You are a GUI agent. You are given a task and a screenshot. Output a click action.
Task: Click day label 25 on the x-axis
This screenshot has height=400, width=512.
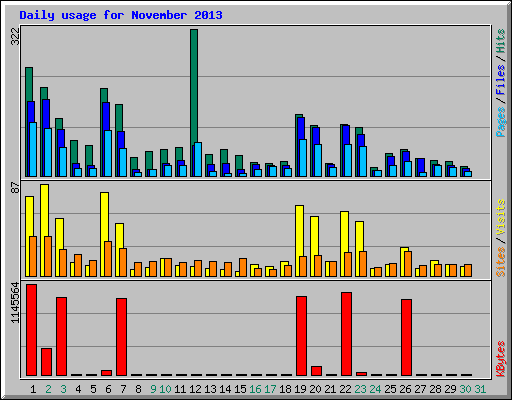(x=390, y=389)
